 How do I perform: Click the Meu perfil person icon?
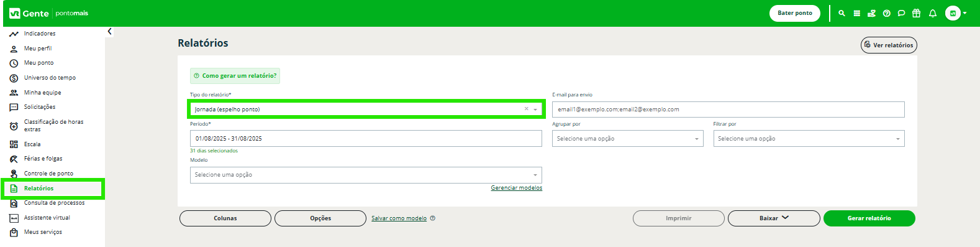tap(14, 49)
